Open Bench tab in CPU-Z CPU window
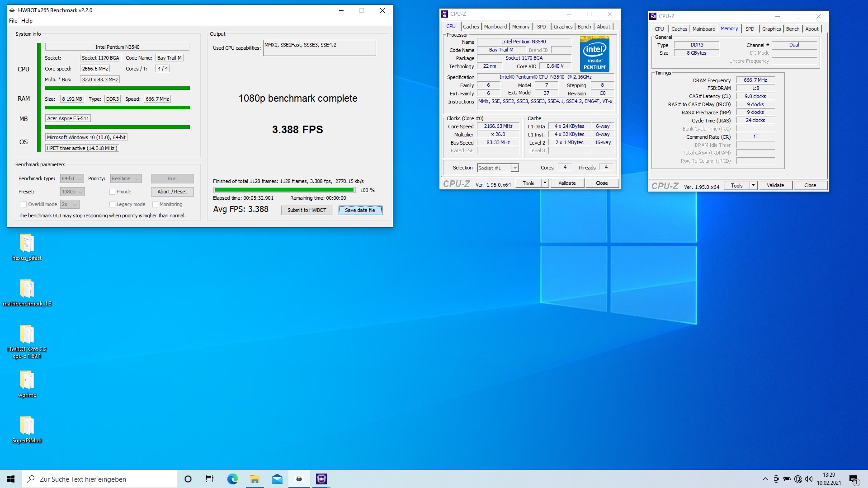 pos(584,27)
